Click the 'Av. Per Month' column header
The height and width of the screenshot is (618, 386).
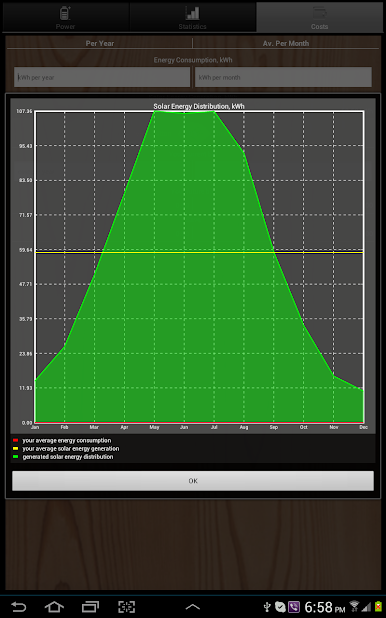click(286, 43)
